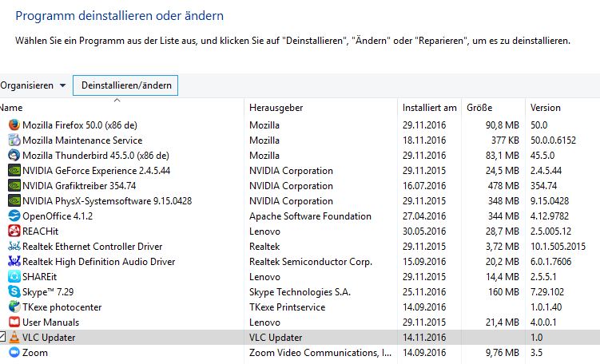Click the Zoom program icon
The height and width of the screenshot is (364, 600).
[14, 353]
